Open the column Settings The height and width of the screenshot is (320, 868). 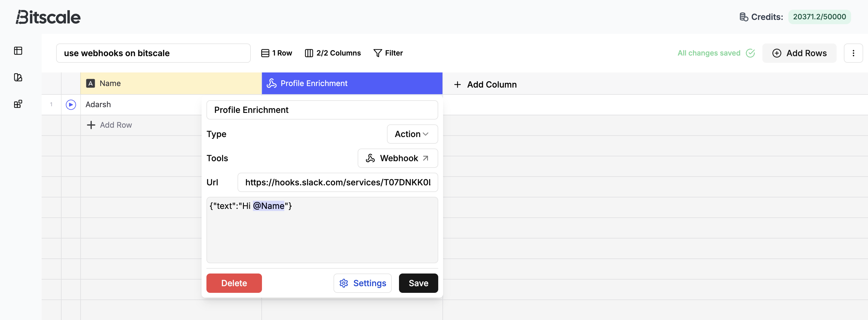pos(362,283)
